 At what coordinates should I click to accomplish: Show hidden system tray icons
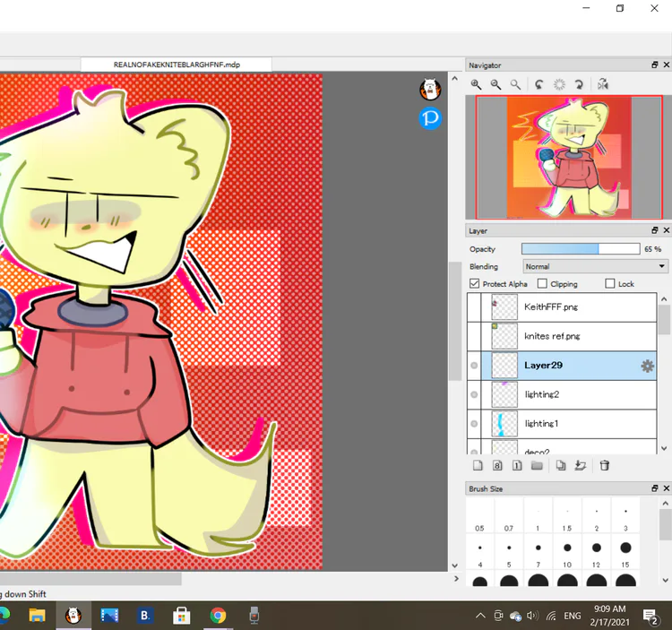[x=480, y=616]
